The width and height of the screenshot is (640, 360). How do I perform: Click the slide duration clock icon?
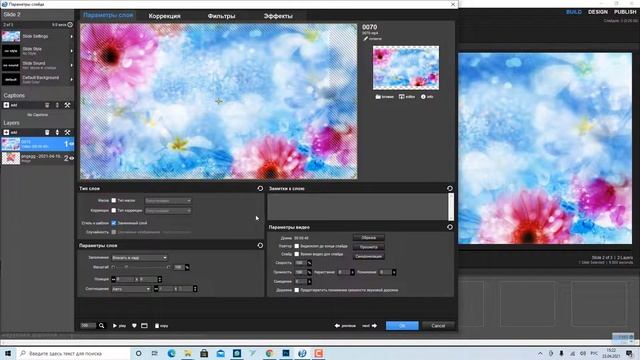point(70,25)
